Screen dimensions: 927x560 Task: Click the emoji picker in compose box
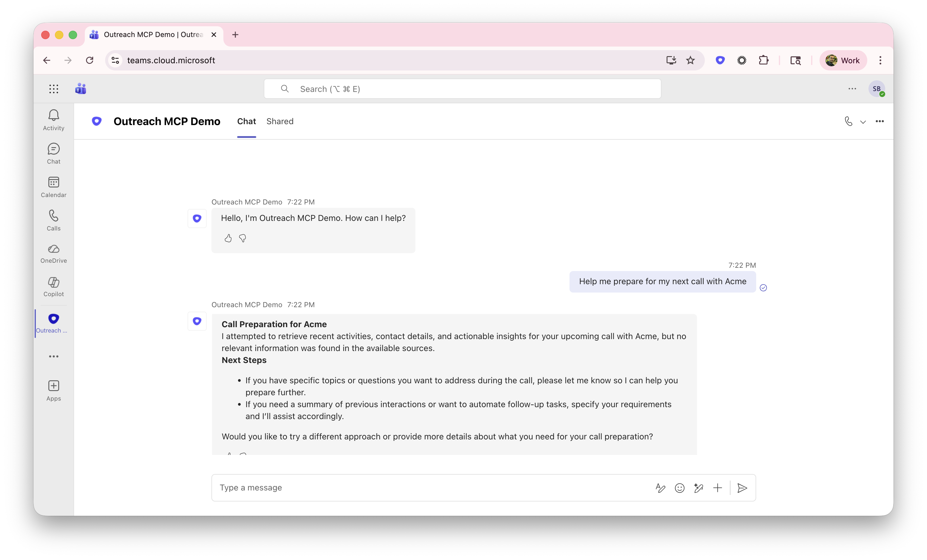[x=679, y=488]
